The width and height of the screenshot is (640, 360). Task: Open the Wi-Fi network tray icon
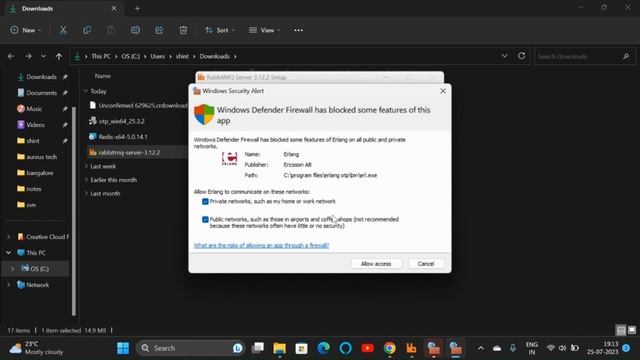tap(551, 348)
